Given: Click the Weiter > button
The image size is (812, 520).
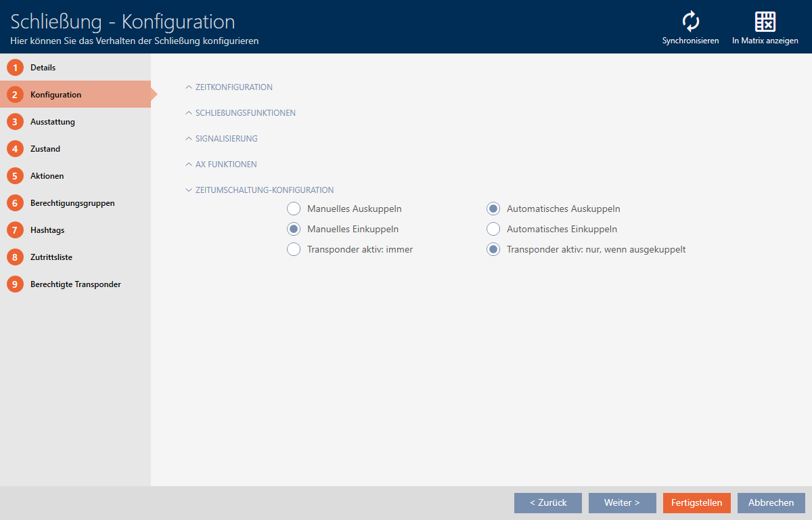Looking at the screenshot, I should click(622, 502).
